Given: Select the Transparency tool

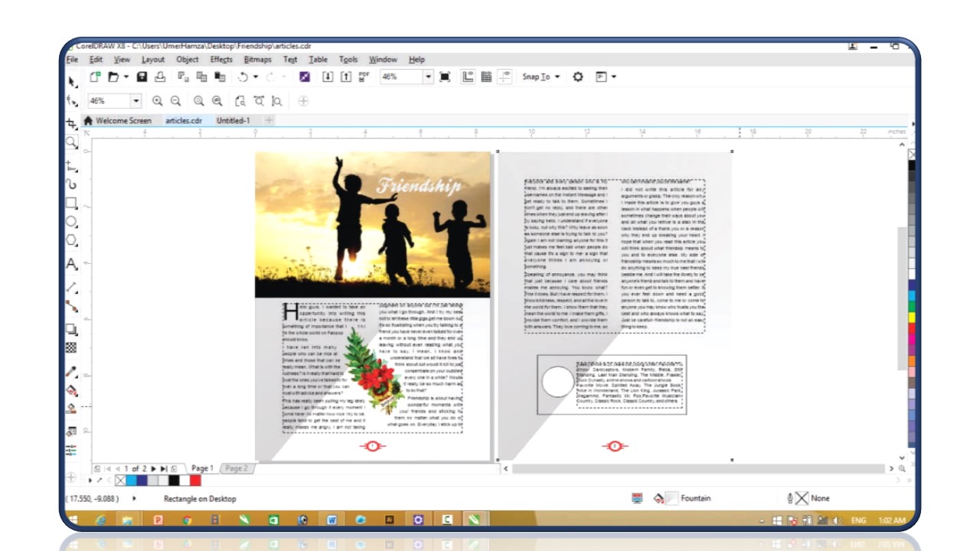Looking at the screenshot, I should (x=72, y=347).
